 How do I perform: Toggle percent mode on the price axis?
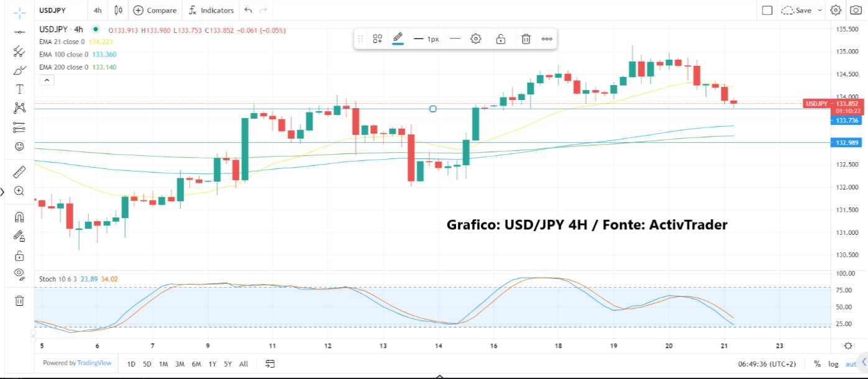(818, 363)
